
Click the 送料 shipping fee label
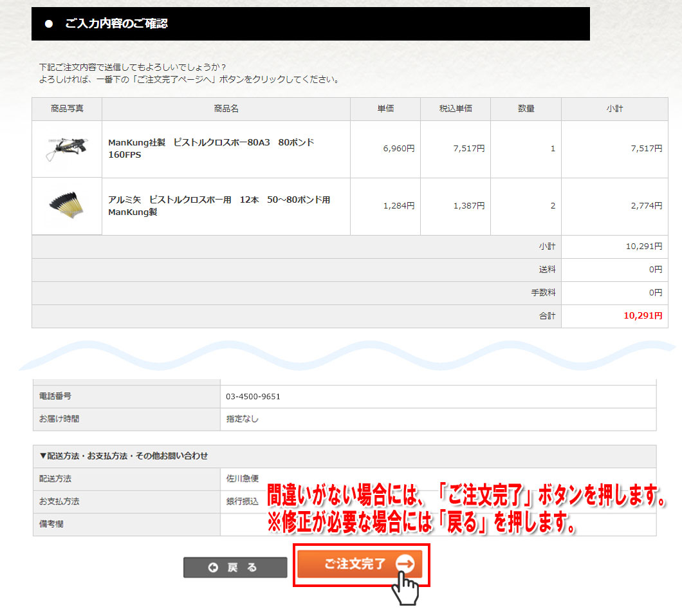547,269
